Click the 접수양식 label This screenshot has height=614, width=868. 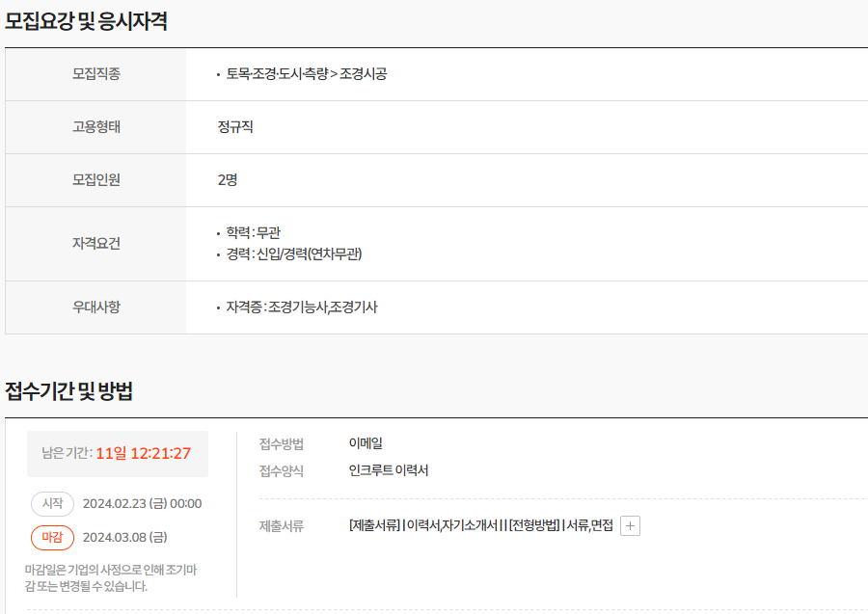282,470
